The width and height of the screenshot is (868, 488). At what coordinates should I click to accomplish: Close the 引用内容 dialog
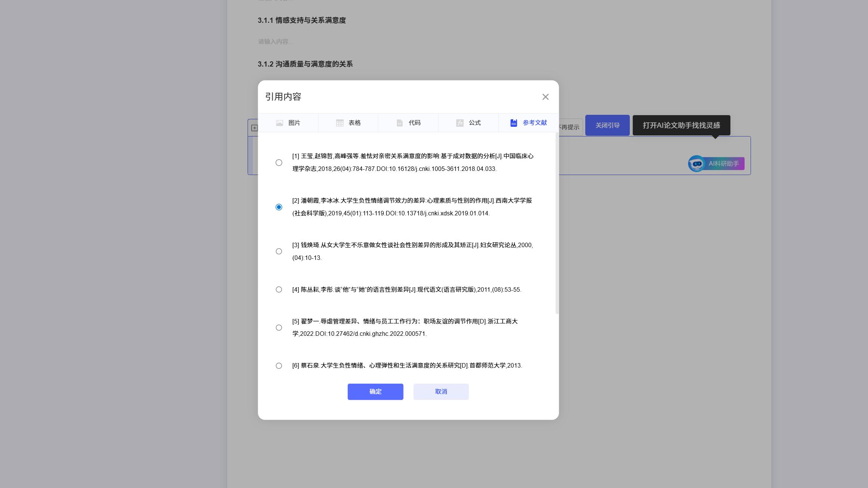[x=545, y=96]
